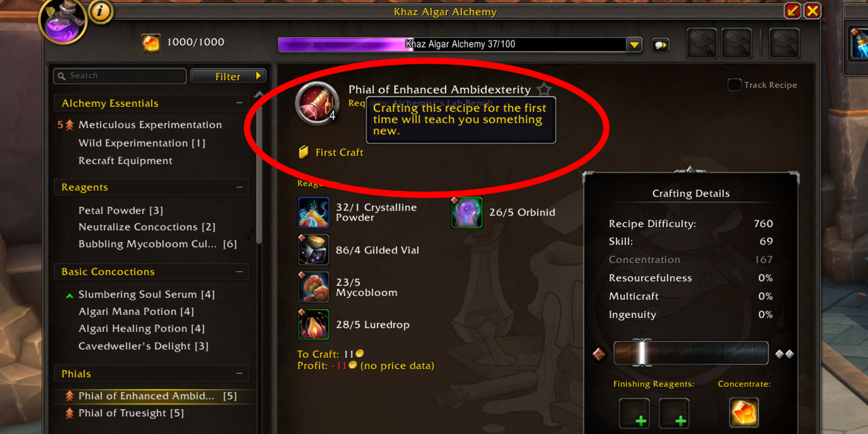Click the crafting quality slider bar

coord(691,353)
